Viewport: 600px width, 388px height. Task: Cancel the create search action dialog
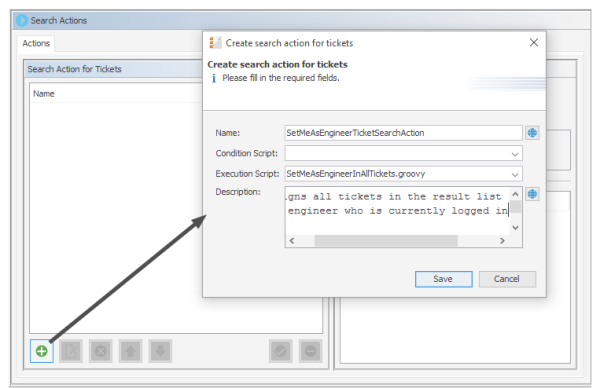[x=507, y=279]
